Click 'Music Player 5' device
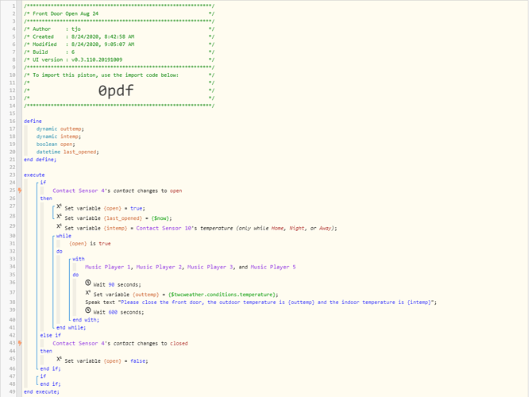532x397 pixels. click(273, 267)
